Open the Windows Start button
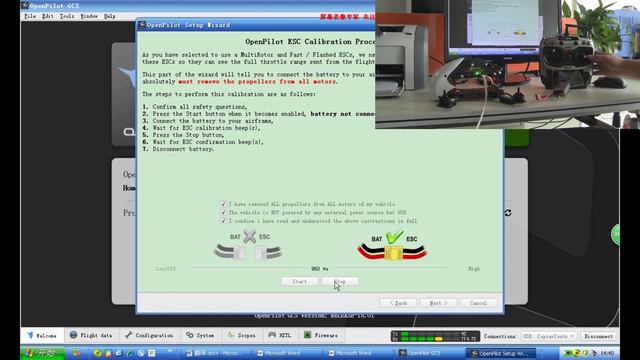This screenshot has height=360, width=640. tap(43, 353)
